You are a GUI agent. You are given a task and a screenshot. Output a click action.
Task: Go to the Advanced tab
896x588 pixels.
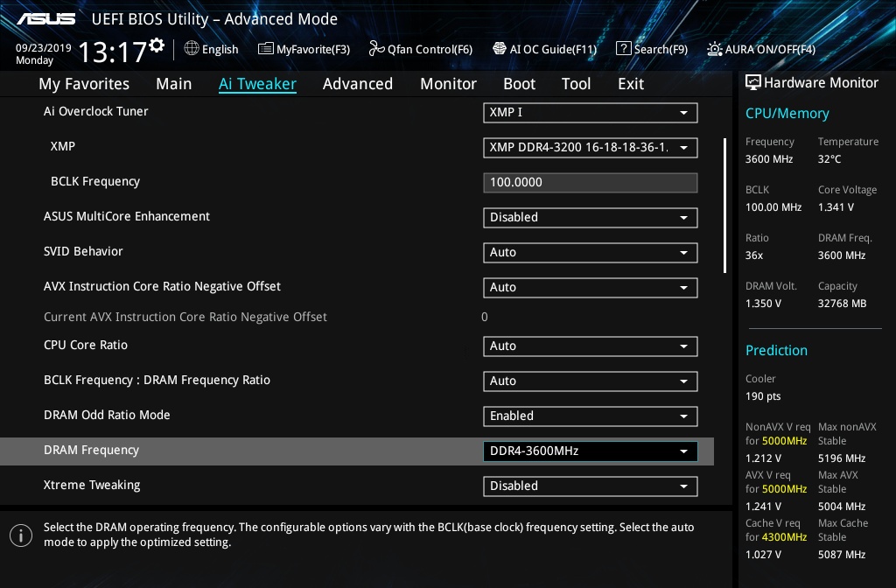[358, 84]
